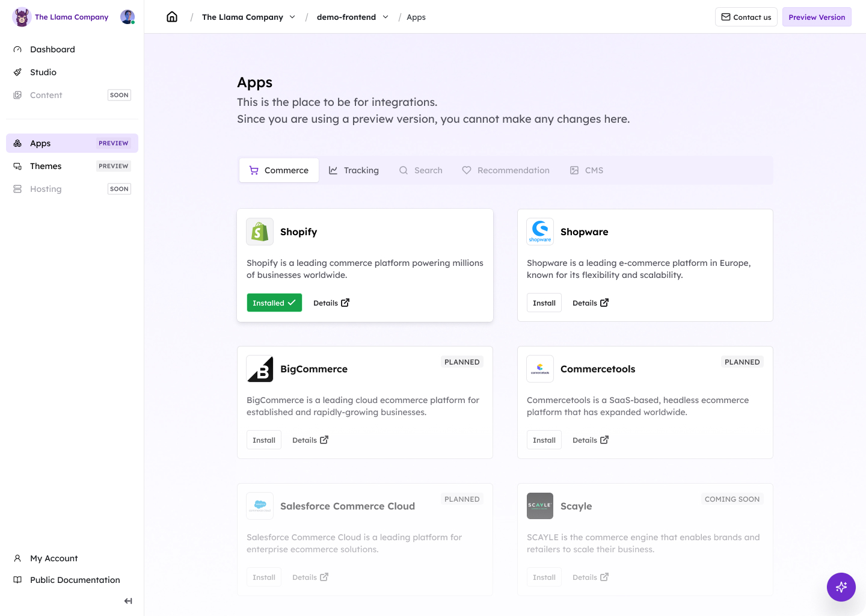This screenshot has height=616, width=866.
Task: Open the Dashboard from the sidebar
Action: point(17,49)
